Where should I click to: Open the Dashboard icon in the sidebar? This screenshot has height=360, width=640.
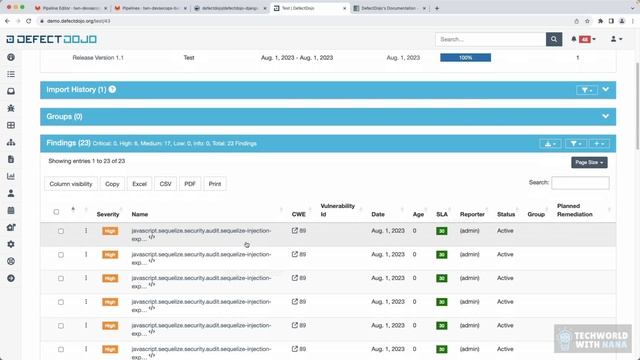click(11, 57)
